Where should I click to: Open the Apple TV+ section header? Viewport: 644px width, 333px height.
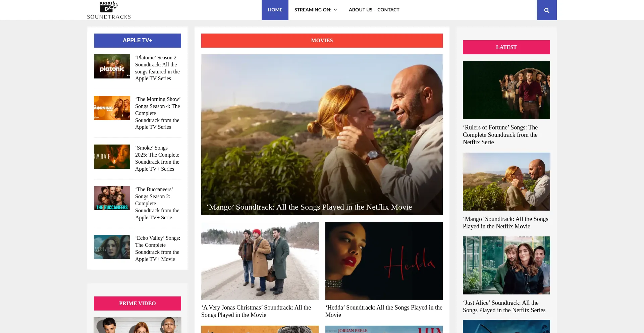pos(137,41)
